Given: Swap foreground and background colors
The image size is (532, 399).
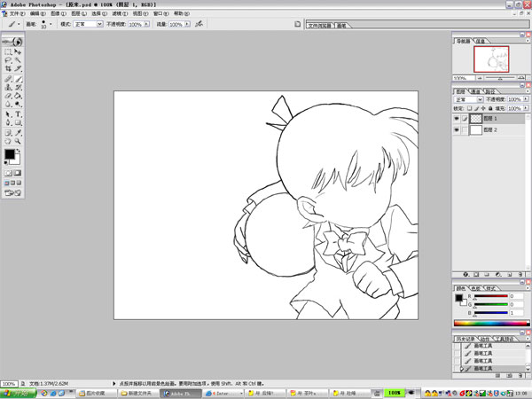Looking at the screenshot, I should (x=19, y=151).
